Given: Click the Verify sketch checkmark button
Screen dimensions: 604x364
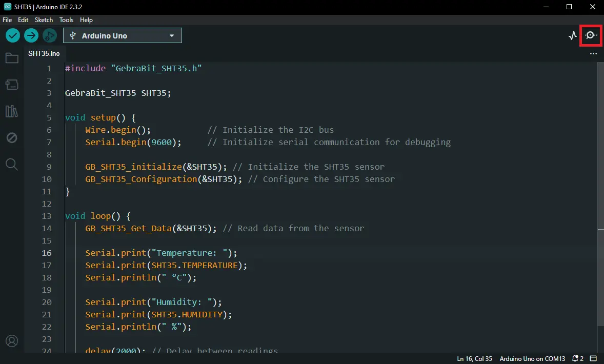Looking at the screenshot, I should pyautogui.click(x=13, y=36).
